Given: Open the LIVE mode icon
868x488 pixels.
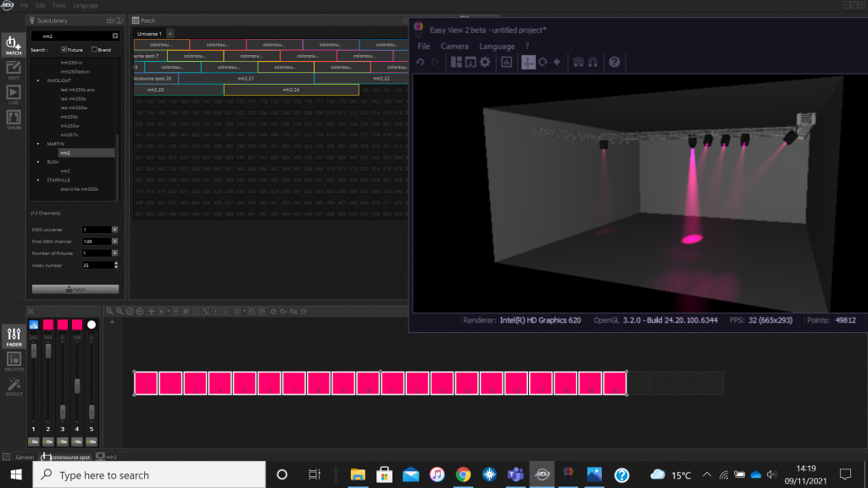Looking at the screenshot, I should [x=14, y=95].
